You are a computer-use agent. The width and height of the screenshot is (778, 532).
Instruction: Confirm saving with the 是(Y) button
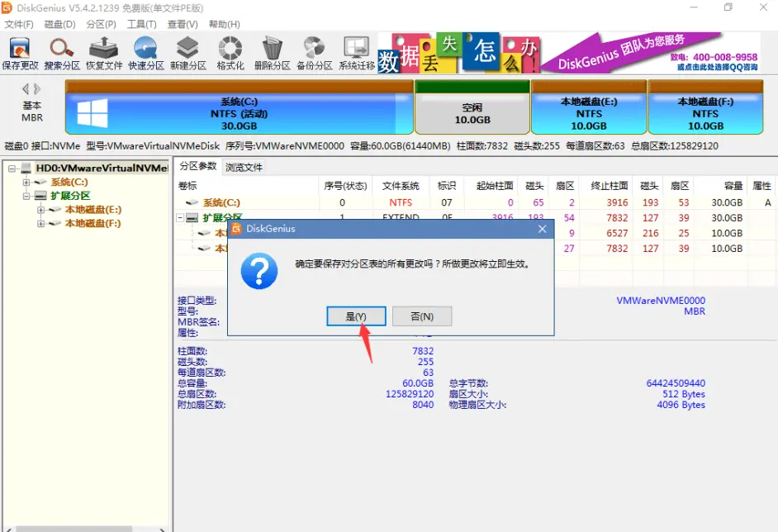[356, 316]
